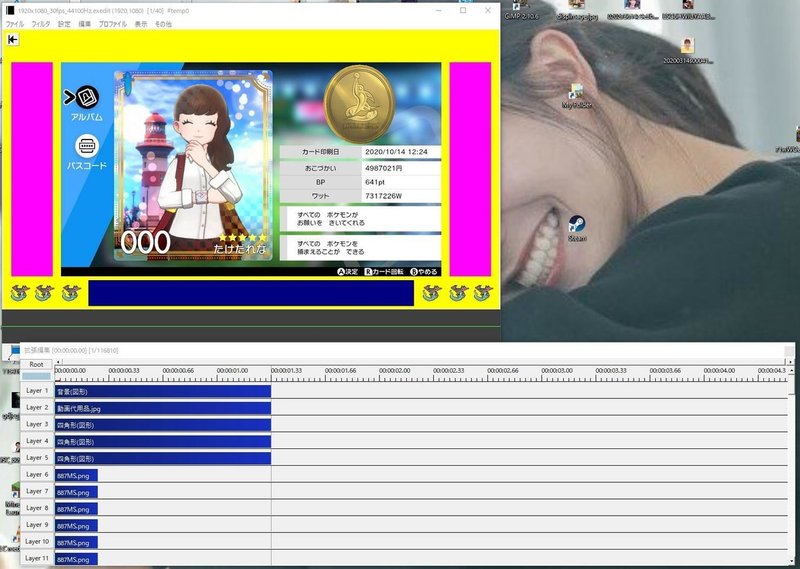Select the 20200314... image file on desktop

coord(687,51)
